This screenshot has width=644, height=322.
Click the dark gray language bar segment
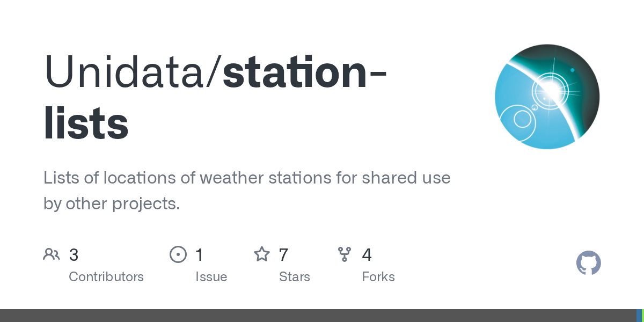(x=317, y=316)
